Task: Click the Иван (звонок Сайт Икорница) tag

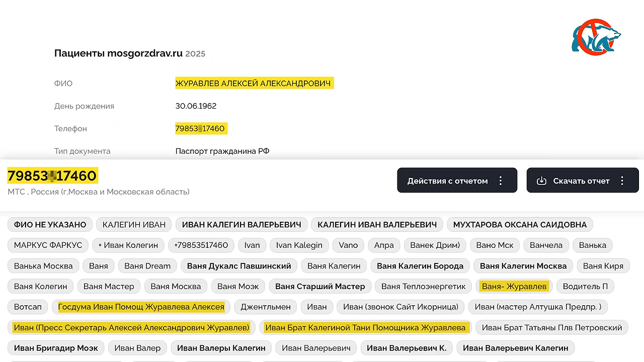Action: 400,307
